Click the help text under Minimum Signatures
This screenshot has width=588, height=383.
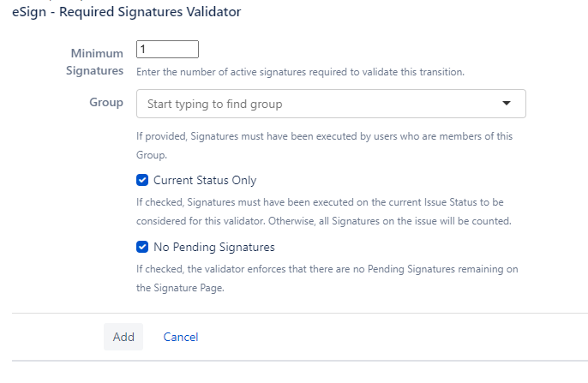(x=300, y=72)
